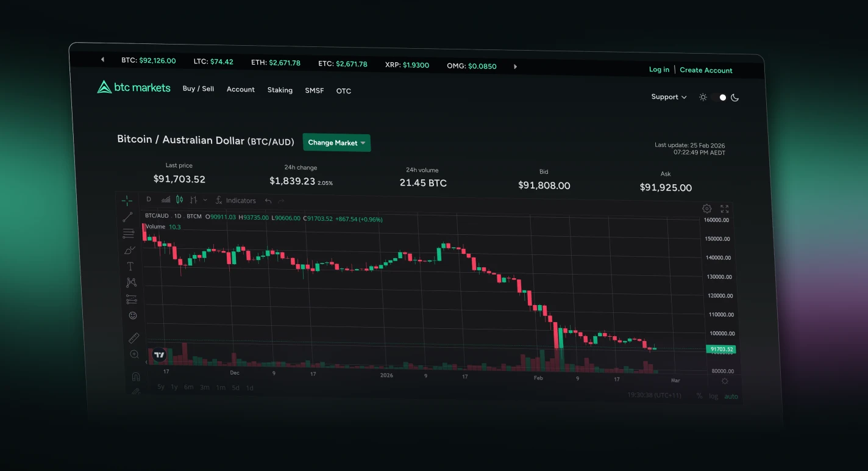868x471 pixels.
Task: Select the zoom in tool
Action: [x=135, y=354]
